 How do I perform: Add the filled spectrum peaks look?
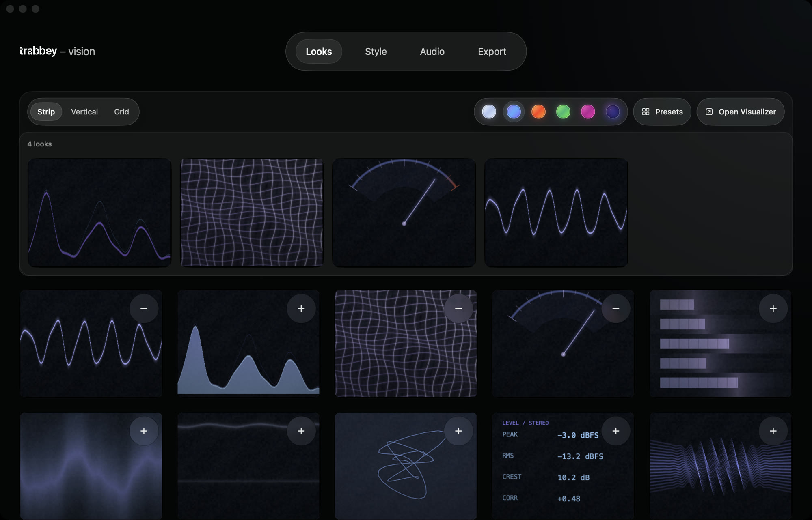tap(301, 309)
